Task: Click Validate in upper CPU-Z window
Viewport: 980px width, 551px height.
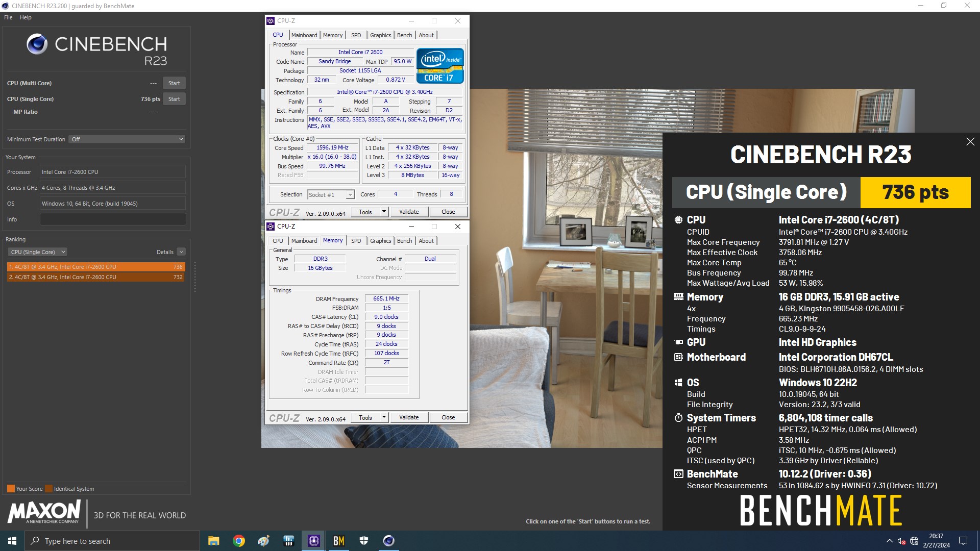Action: (x=409, y=212)
